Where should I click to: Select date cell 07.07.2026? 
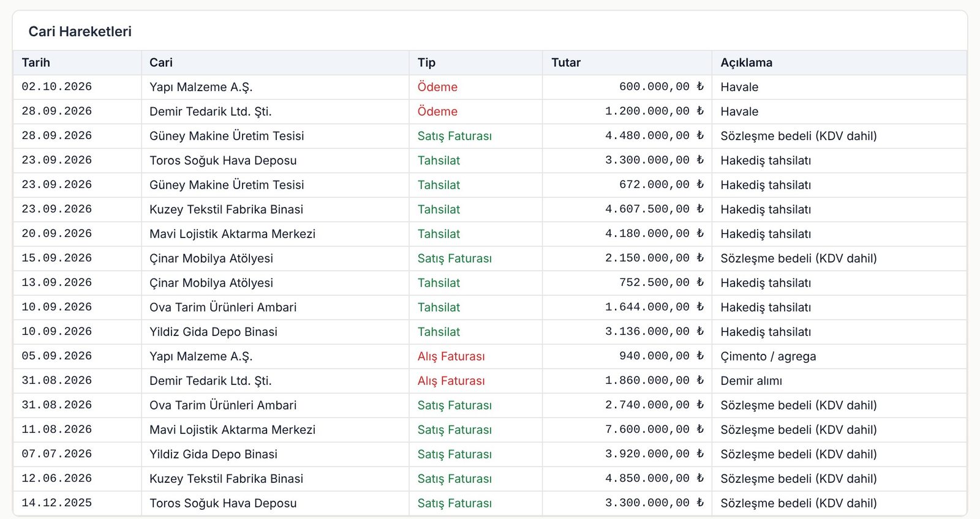[x=57, y=454]
